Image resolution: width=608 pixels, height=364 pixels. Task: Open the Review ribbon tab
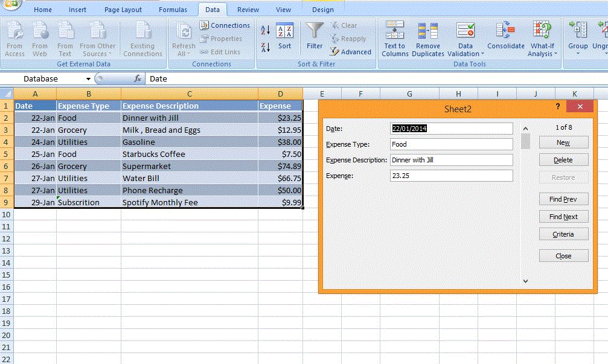pyautogui.click(x=248, y=10)
